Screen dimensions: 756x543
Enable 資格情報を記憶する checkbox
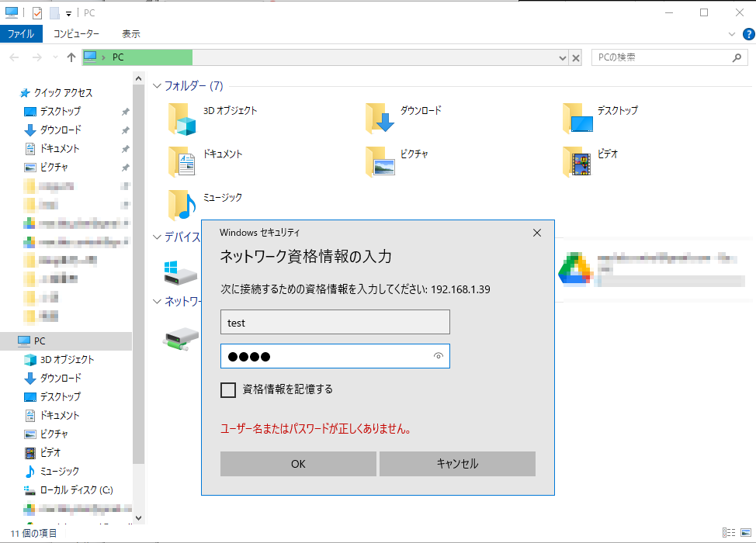point(228,389)
